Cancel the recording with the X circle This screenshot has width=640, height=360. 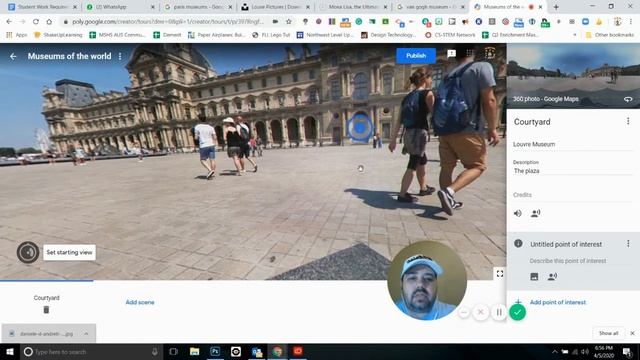[481, 313]
